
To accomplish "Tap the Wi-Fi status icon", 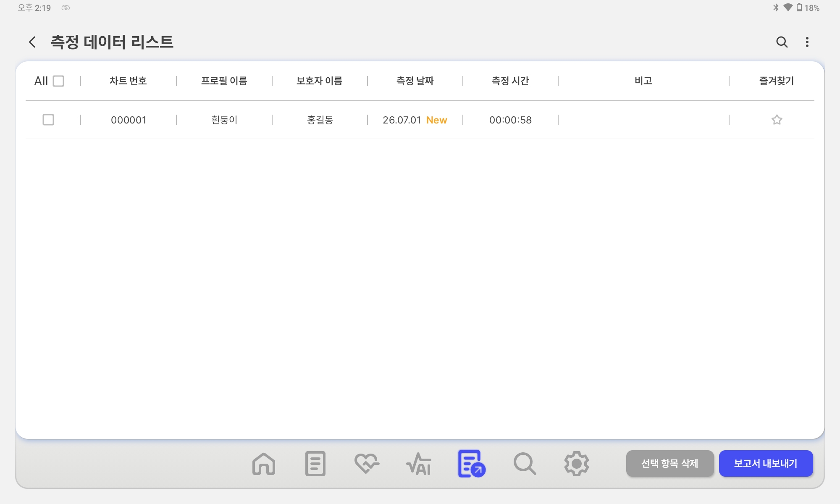I will [788, 8].
